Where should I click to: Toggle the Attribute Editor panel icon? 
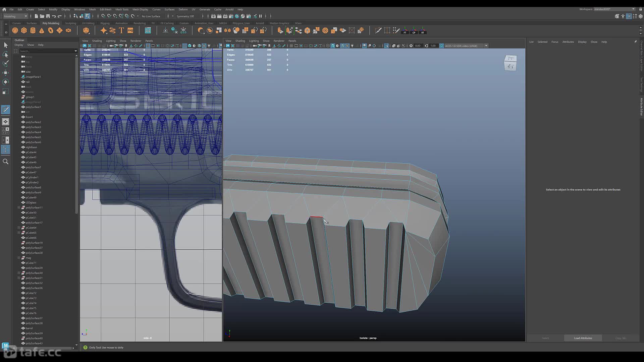tap(629, 16)
